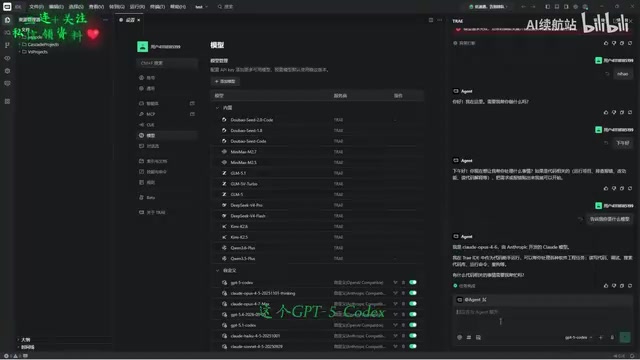Select the DeepSeek-V4-Pro model row

click(317, 205)
